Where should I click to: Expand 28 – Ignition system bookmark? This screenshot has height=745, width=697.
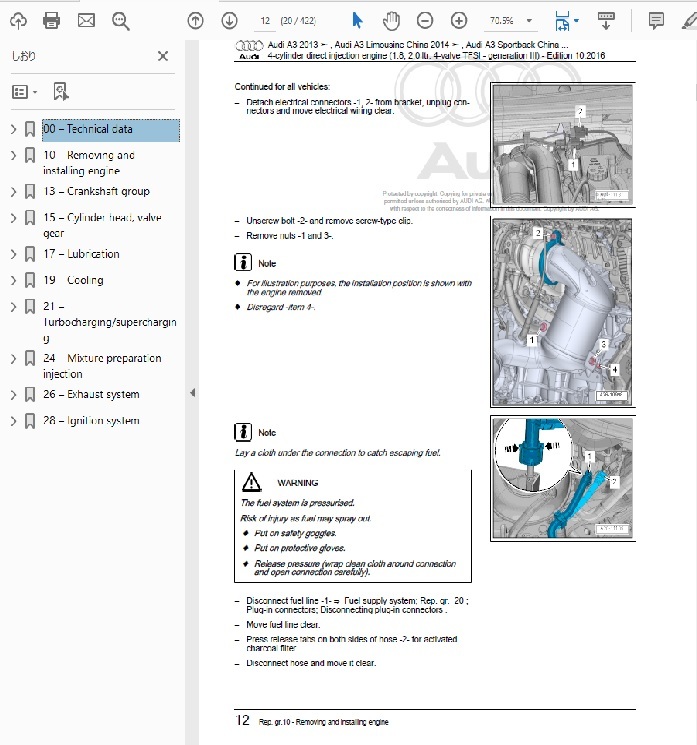[13, 421]
